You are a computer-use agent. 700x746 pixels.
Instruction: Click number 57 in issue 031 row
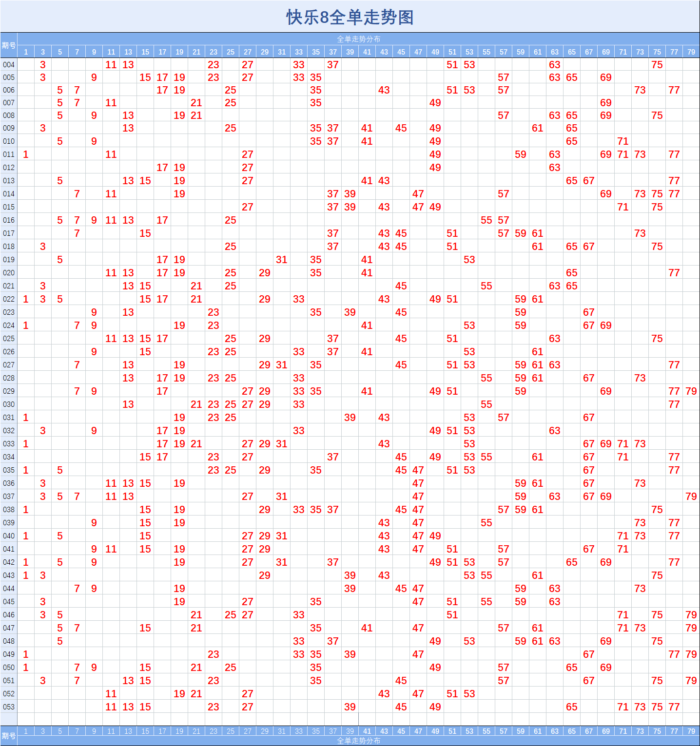point(504,417)
